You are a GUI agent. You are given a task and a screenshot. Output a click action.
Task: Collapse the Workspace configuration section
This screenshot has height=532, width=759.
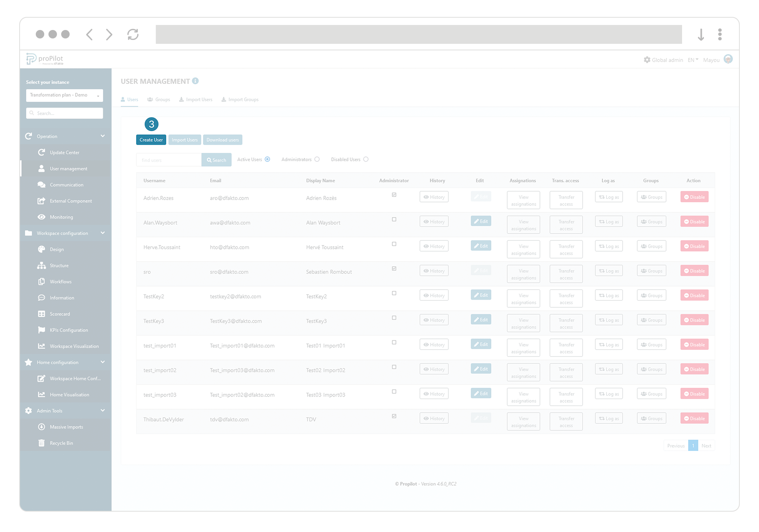point(102,233)
